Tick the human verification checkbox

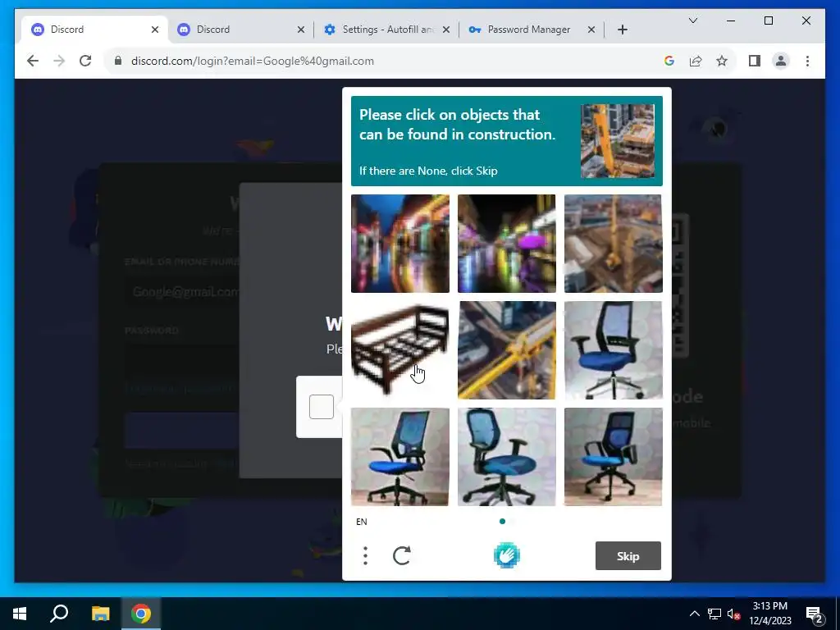point(322,407)
